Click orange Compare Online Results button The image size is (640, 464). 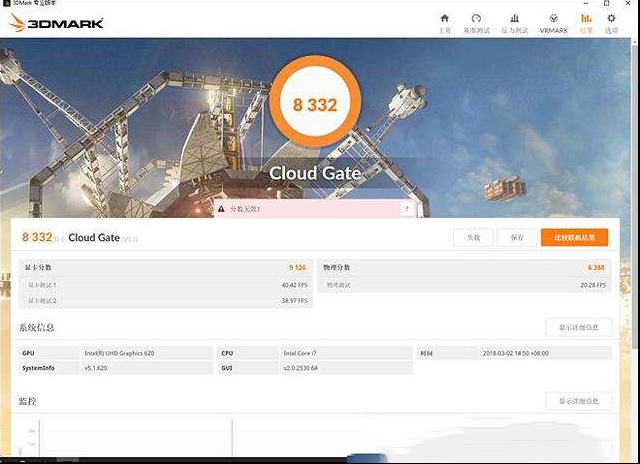tap(574, 238)
